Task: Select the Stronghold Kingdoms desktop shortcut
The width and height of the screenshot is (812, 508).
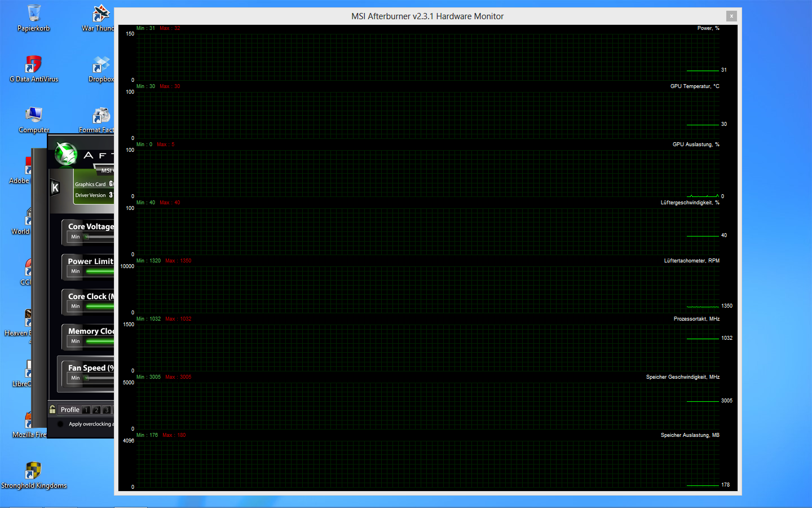Action: pyautogui.click(x=34, y=475)
